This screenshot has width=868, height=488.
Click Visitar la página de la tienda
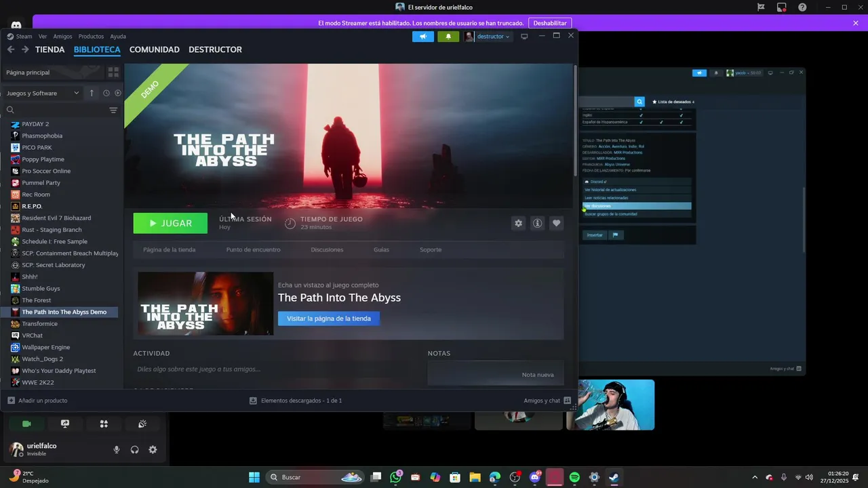pyautogui.click(x=329, y=319)
